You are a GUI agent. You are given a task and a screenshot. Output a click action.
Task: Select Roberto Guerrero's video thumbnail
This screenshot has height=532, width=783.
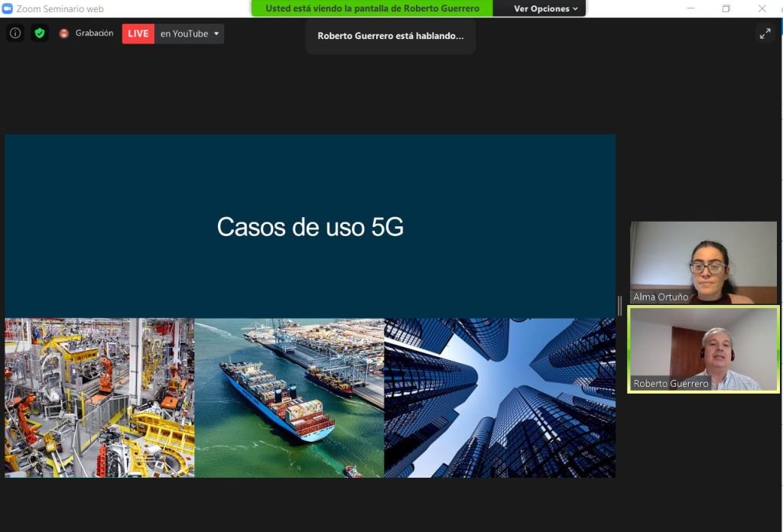703,349
